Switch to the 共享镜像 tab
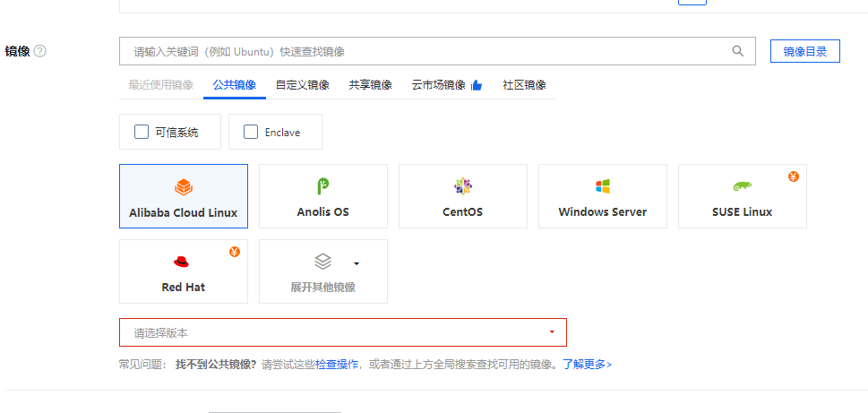The width and height of the screenshot is (868, 413). [370, 85]
